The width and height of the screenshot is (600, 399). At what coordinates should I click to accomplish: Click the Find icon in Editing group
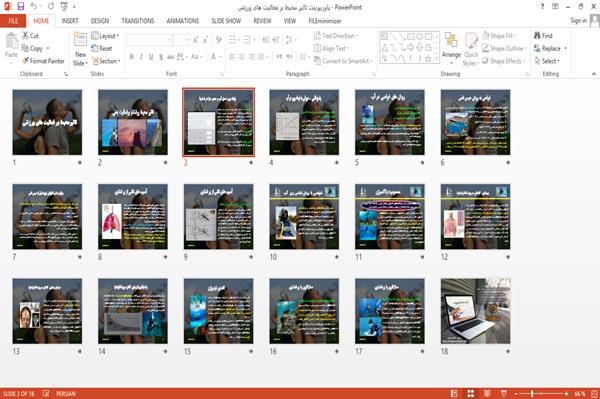pyautogui.click(x=537, y=36)
